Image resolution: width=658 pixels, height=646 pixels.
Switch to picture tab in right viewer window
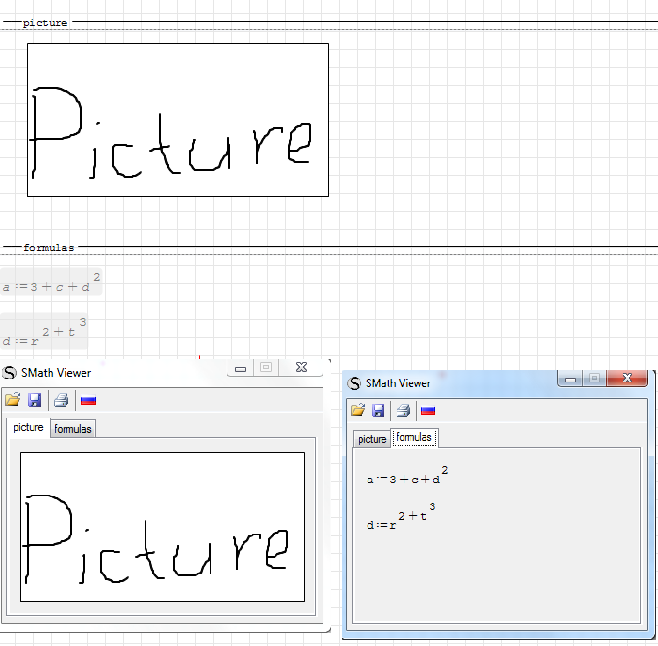372,439
